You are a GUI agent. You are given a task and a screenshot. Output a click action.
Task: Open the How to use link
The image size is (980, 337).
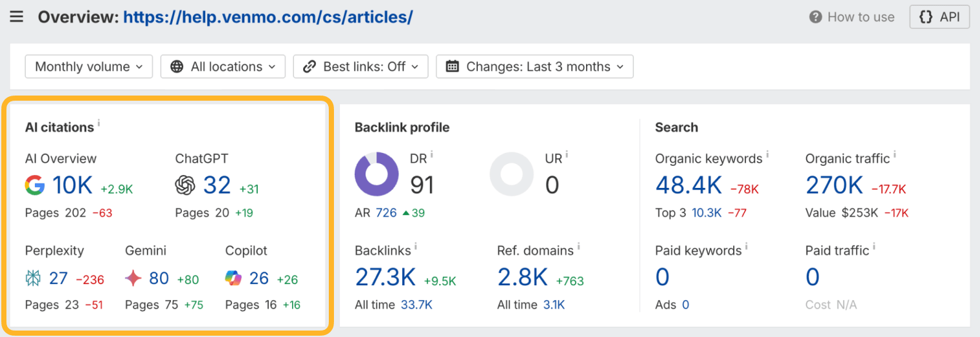pos(852,17)
